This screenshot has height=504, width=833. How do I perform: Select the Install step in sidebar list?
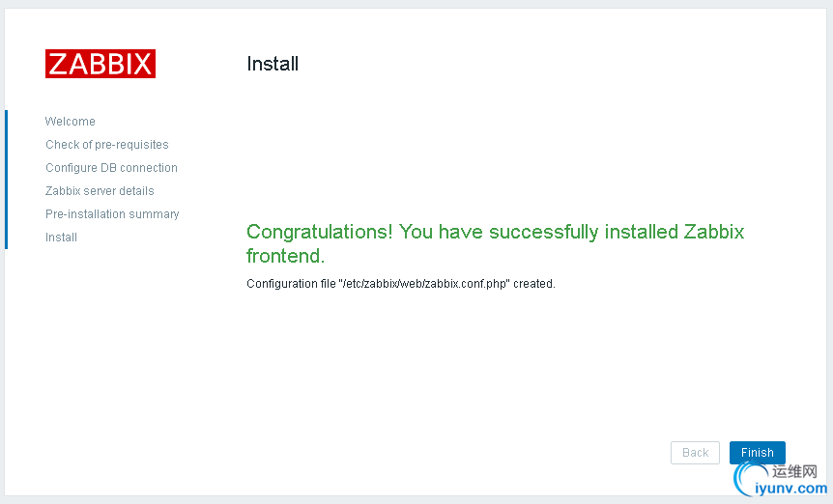click(x=61, y=238)
